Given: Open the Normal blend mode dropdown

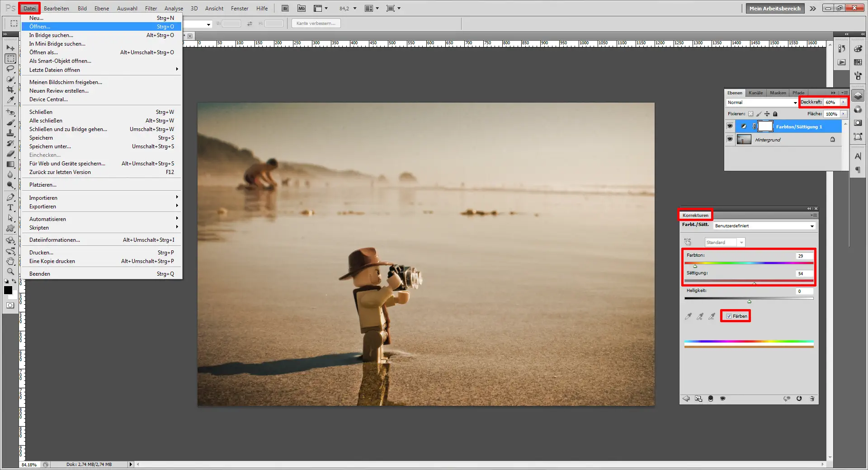Looking at the screenshot, I should coord(762,103).
